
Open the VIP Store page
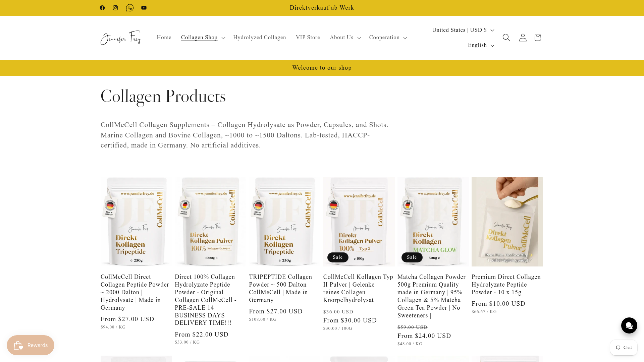[308, 38]
